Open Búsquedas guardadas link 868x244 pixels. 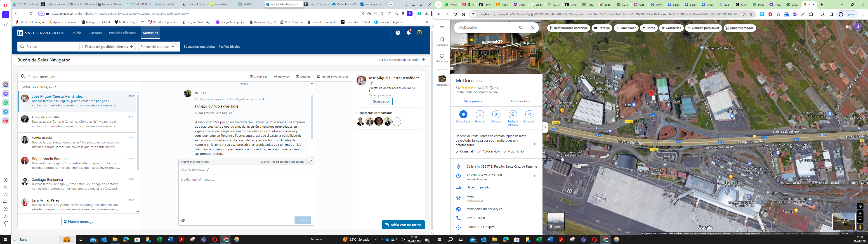[199, 47]
